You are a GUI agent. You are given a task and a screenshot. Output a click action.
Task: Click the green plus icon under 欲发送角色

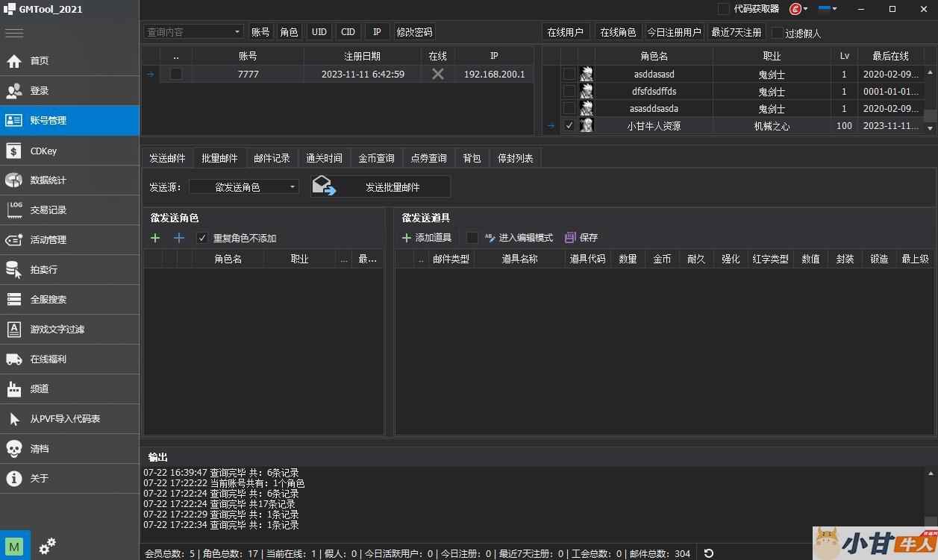pos(155,238)
